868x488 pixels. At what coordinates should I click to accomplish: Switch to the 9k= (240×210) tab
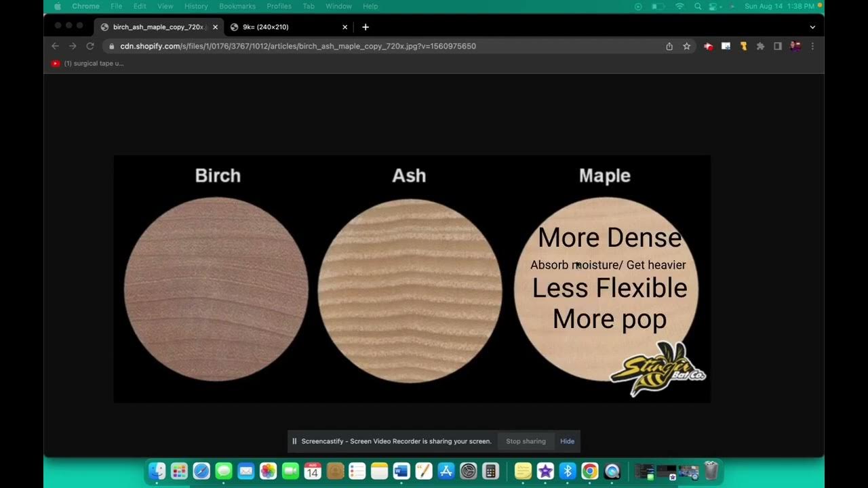(x=288, y=27)
